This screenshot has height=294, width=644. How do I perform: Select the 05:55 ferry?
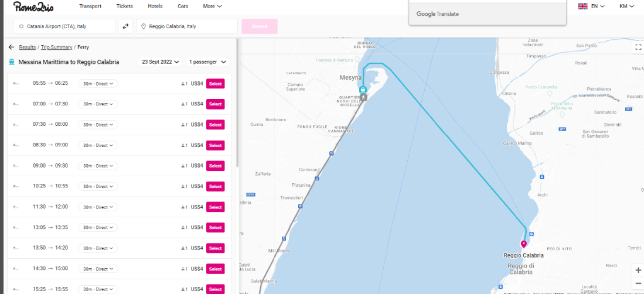pos(215,84)
